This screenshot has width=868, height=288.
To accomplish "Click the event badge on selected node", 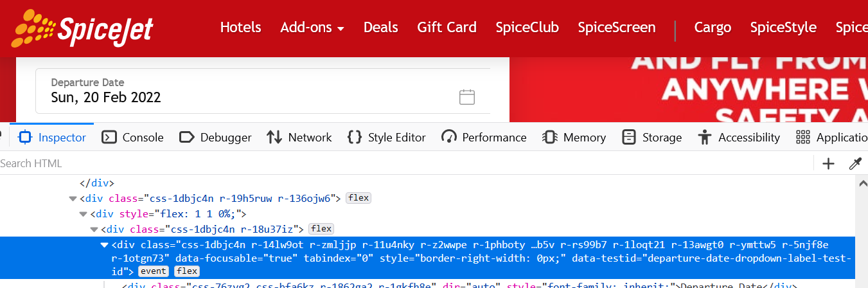I will click(154, 271).
